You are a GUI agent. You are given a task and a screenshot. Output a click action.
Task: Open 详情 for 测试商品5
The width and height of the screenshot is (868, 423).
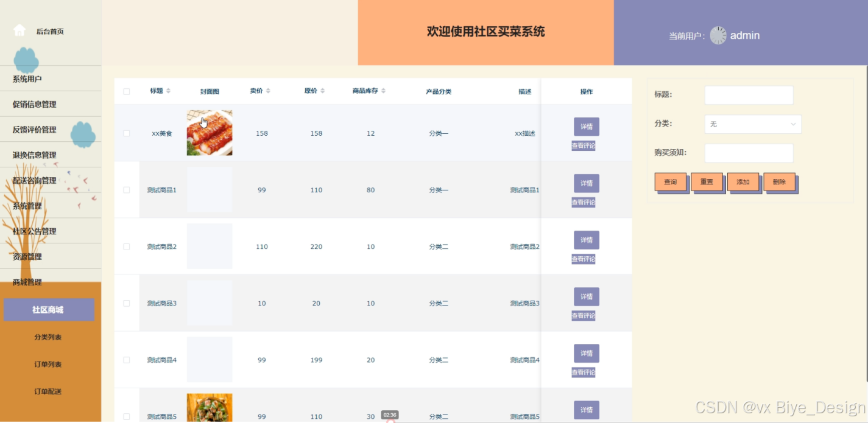[587, 410]
